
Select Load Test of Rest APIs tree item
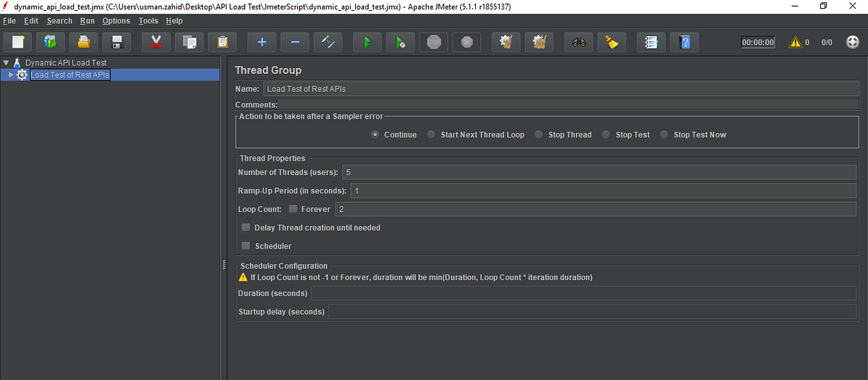pos(70,75)
